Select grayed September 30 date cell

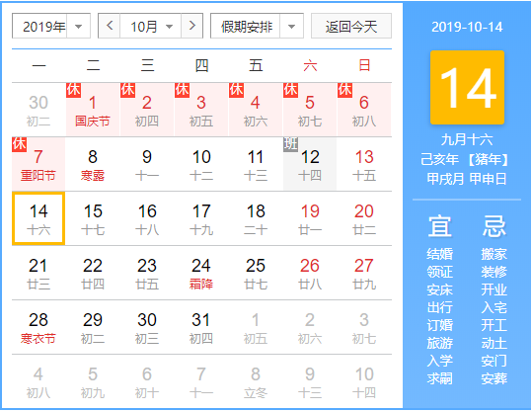coord(38,110)
